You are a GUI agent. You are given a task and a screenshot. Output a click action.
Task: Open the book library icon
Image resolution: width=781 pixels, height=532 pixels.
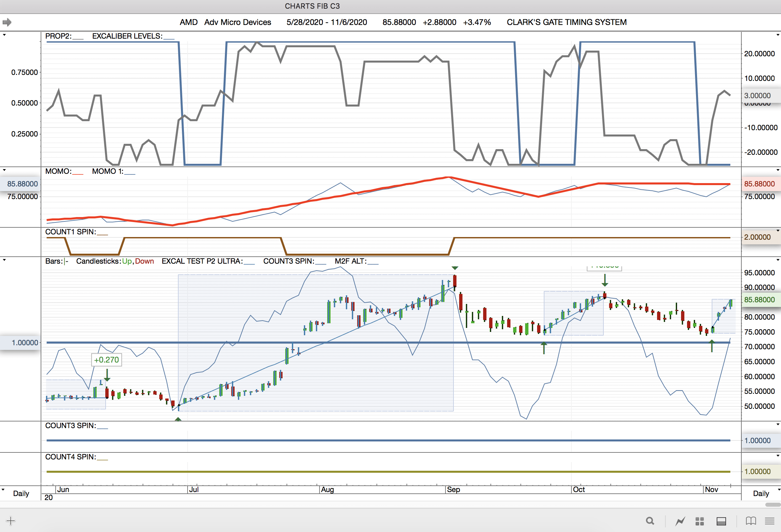(x=751, y=521)
